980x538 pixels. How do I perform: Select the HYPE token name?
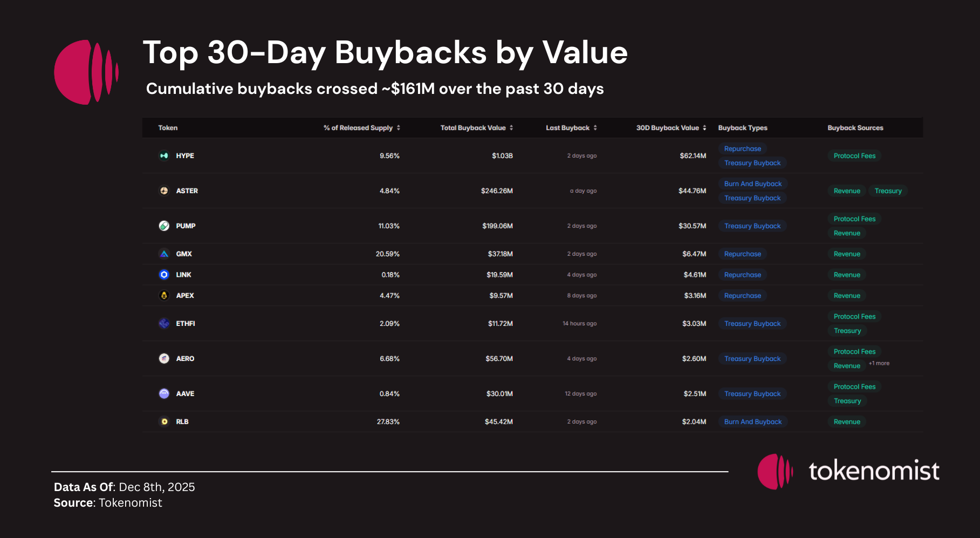coord(185,156)
